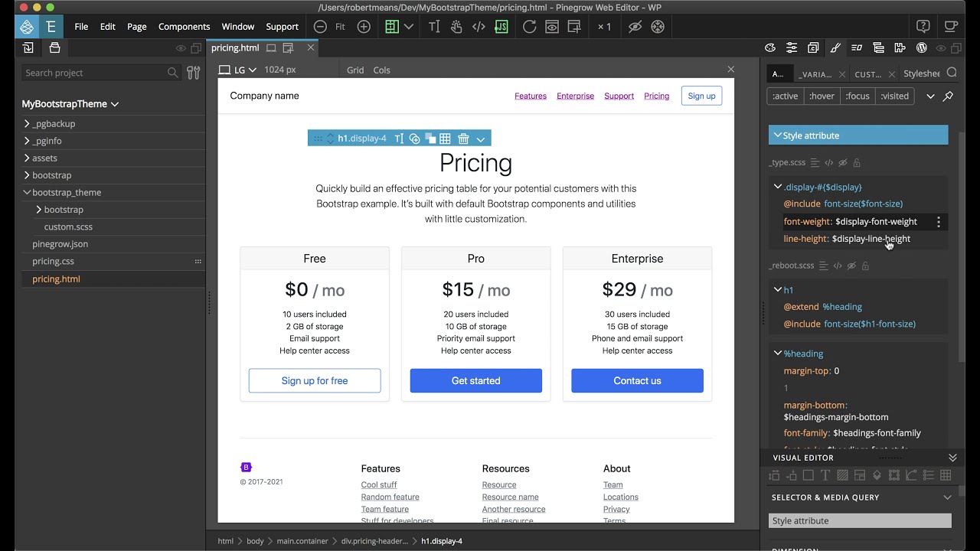
Task: Click the search icon in stylesheet tabs
Action: tap(952, 73)
